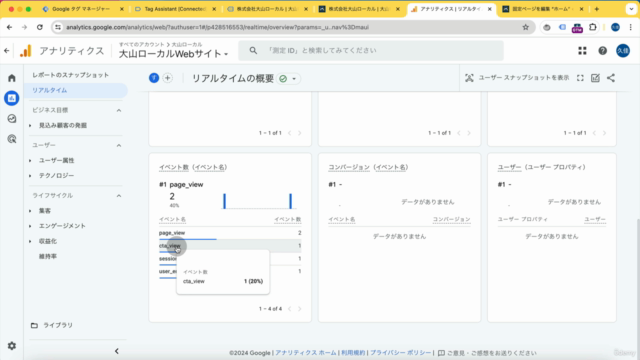The width and height of the screenshot is (640, 360).
Task: Click the page_view row in event table
Action: [230, 233]
